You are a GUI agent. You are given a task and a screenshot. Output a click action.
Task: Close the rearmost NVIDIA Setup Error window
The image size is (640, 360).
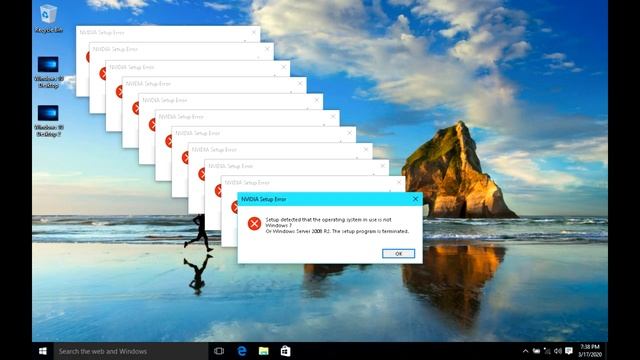pos(254,32)
